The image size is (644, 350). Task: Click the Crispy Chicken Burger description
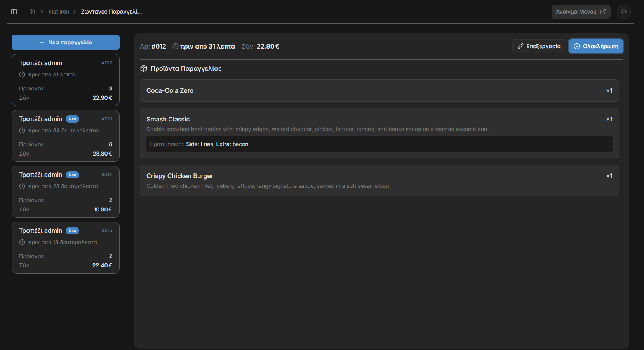coord(268,186)
